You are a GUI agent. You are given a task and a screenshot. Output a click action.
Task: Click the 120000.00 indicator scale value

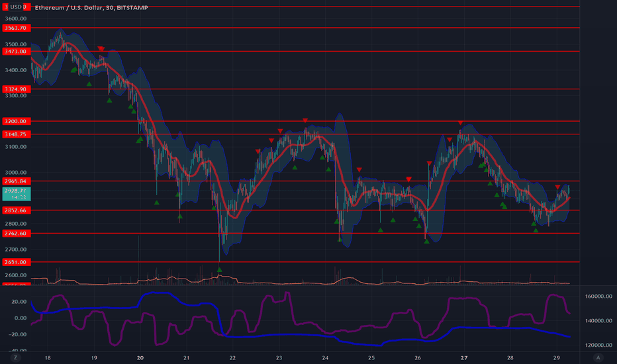[598, 345]
